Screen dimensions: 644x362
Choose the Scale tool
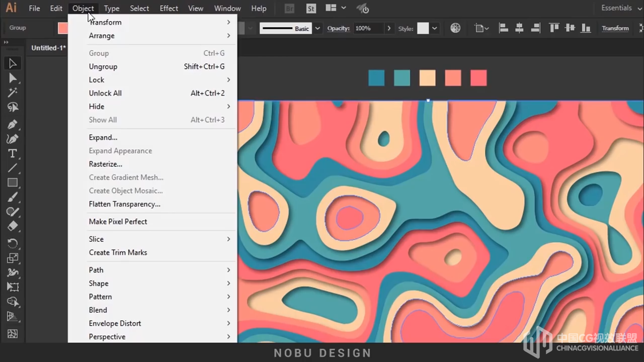(13, 258)
